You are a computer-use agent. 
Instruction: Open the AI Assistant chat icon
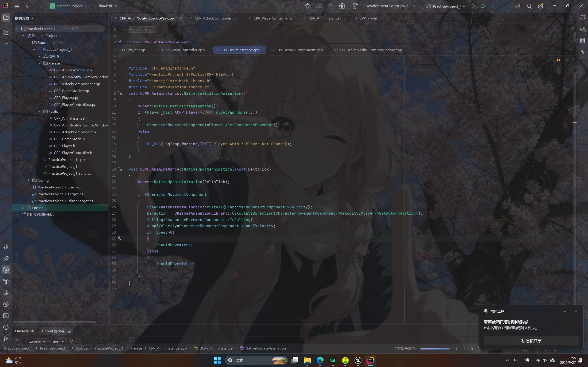[582, 29]
